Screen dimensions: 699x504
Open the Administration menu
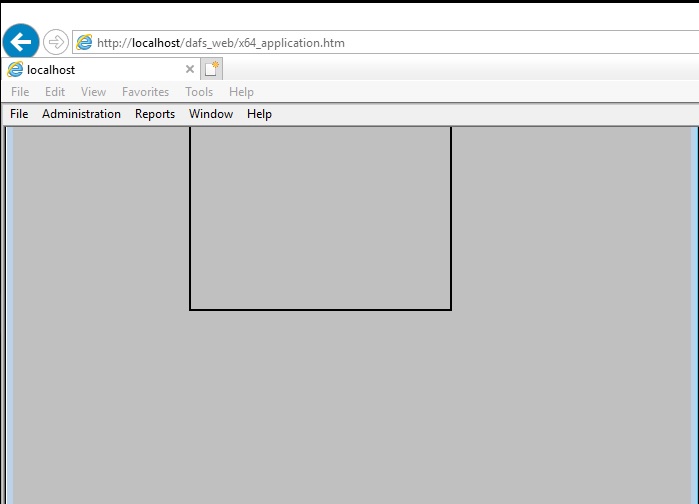[x=81, y=114]
